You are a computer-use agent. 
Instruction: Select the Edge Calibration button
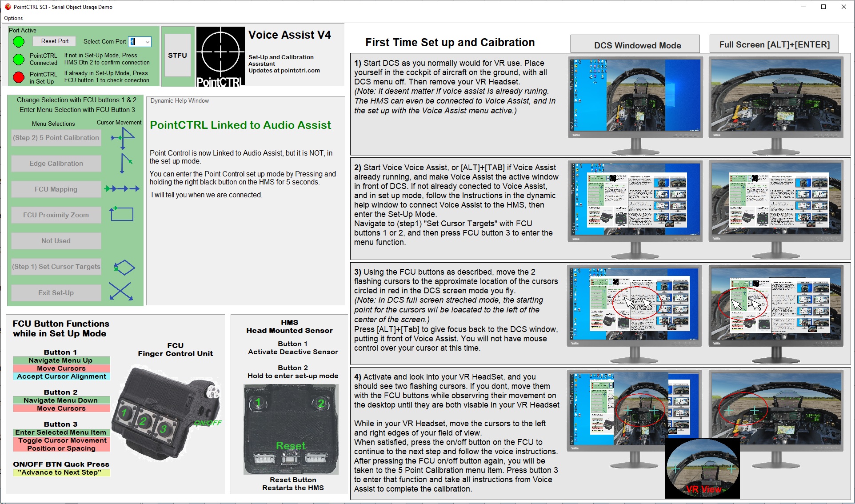(x=56, y=164)
